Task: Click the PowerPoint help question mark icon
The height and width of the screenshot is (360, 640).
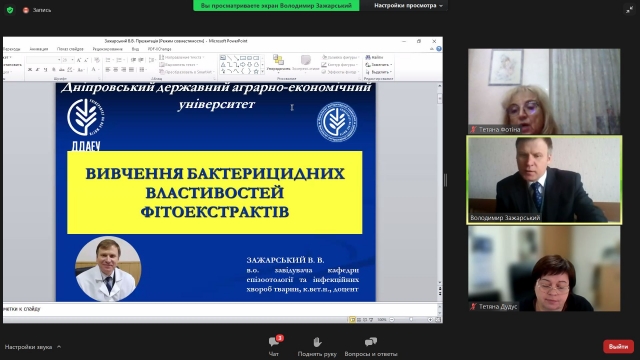Action: coord(439,49)
